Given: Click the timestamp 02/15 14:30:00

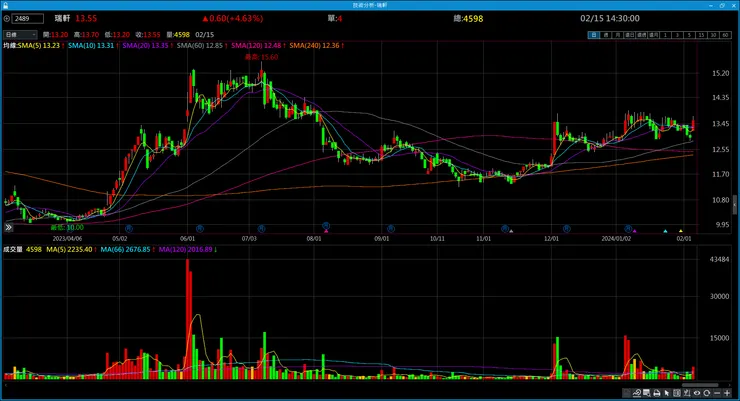Looking at the screenshot, I should (x=610, y=19).
